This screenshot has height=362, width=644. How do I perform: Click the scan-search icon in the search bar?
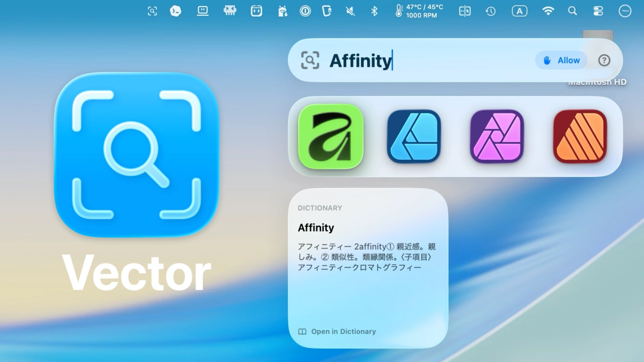(310, 60)
